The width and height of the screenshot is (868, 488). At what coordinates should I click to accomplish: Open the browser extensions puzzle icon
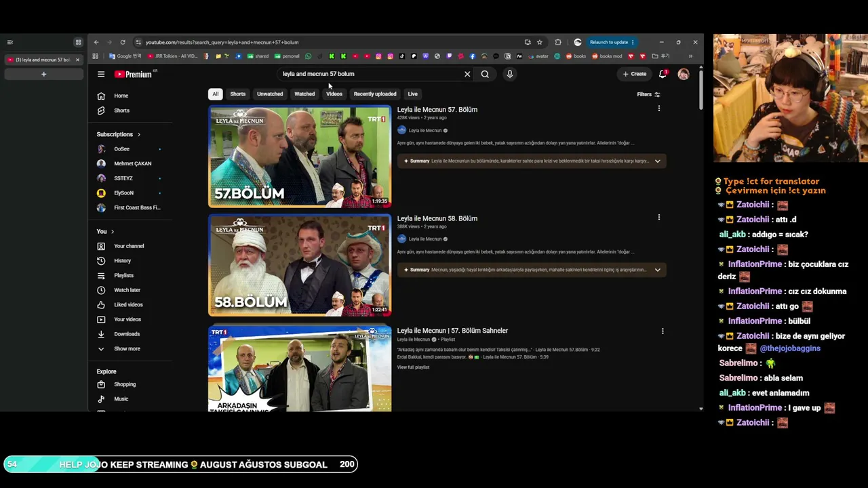(558, 42)
